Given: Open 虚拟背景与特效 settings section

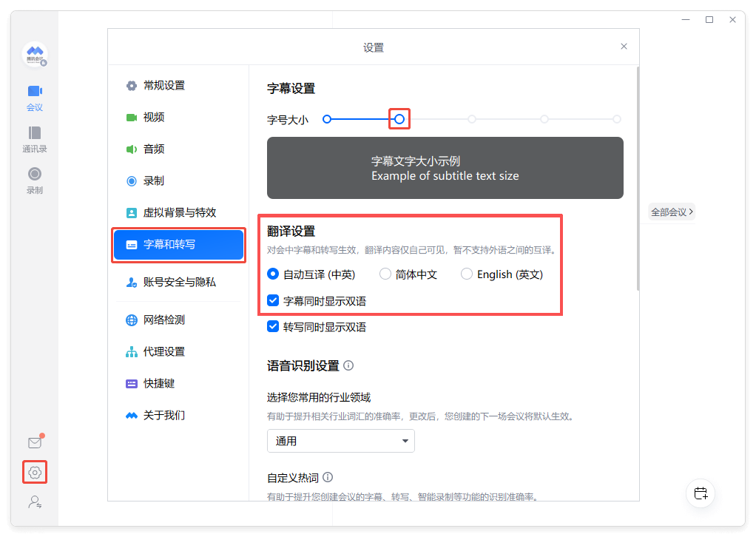Looking at the screenshot, I should click(178, 213).
